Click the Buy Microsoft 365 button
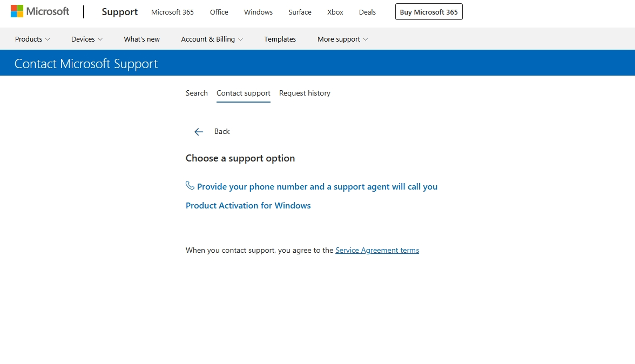Image resolution: width=635 pixels, height=364 pixels. pyautogui.click(x=429, y=12)
